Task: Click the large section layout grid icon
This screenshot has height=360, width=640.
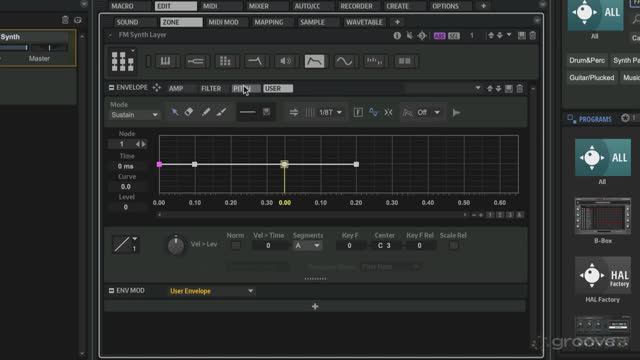Action: click(x=122, y=62)
